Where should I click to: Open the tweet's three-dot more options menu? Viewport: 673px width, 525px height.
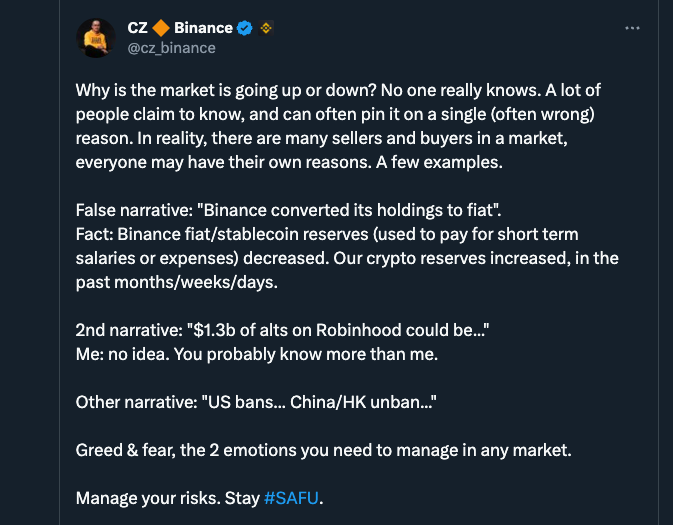(632, 28)
